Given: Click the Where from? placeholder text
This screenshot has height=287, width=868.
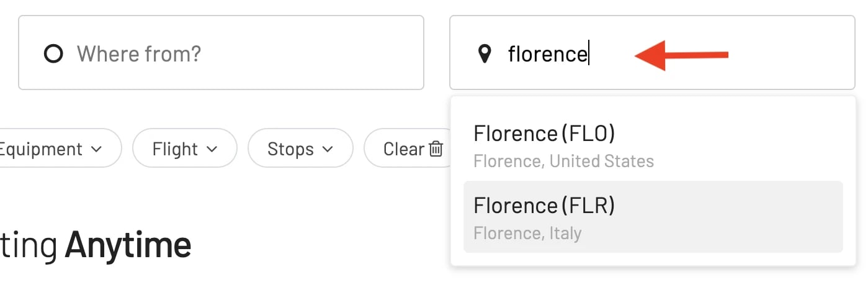Looking at the screenshot, I should [139, 54].
